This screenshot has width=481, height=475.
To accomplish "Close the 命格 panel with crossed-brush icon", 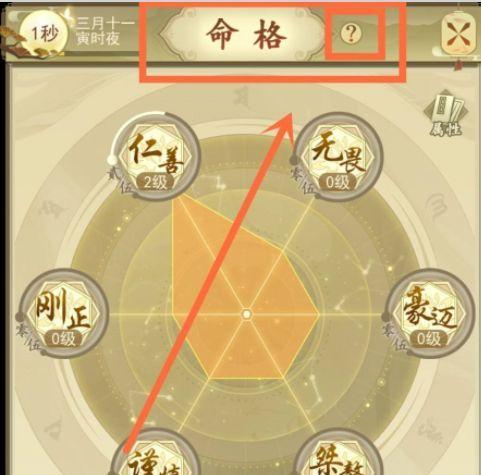I will 458,34.
